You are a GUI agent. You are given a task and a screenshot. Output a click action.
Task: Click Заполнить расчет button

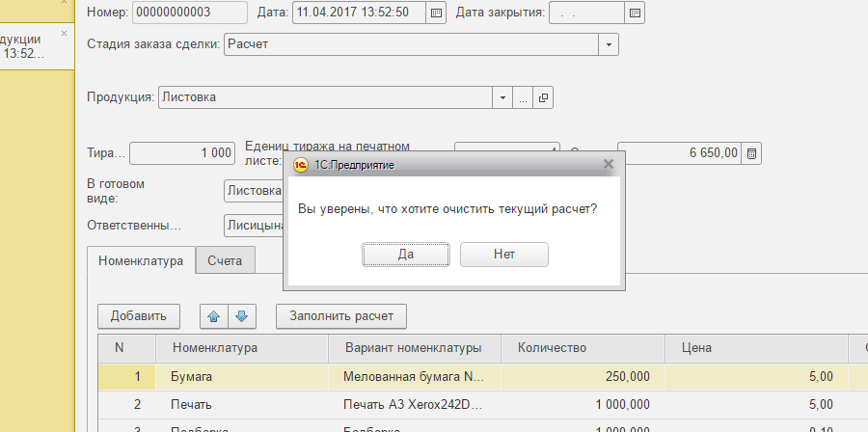[341, 315]
